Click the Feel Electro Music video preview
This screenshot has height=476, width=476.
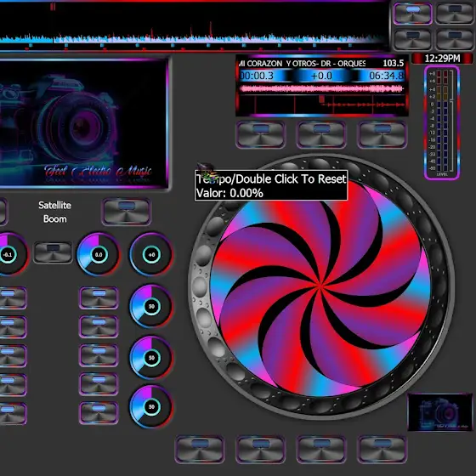click(83, 123)
